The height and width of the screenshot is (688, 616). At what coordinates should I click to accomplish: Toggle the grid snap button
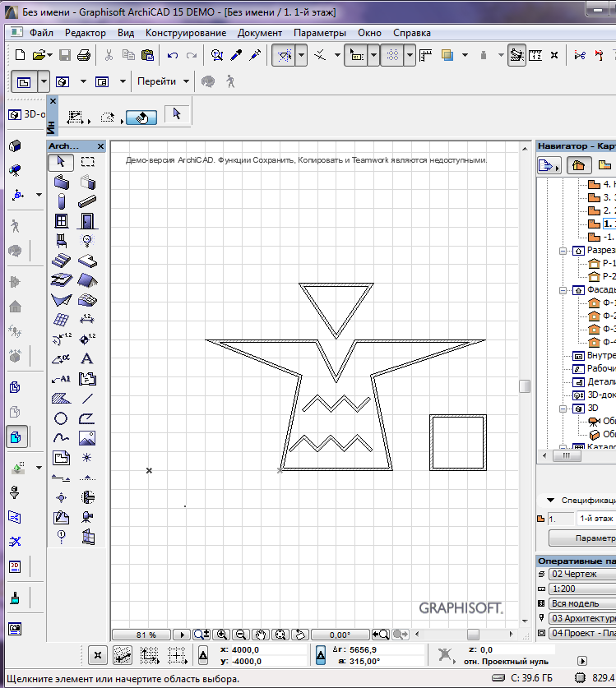click(x=392, y=55)
